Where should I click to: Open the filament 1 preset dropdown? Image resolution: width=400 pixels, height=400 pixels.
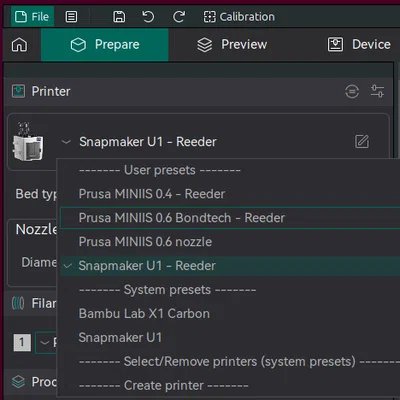[x=46, y=342]
